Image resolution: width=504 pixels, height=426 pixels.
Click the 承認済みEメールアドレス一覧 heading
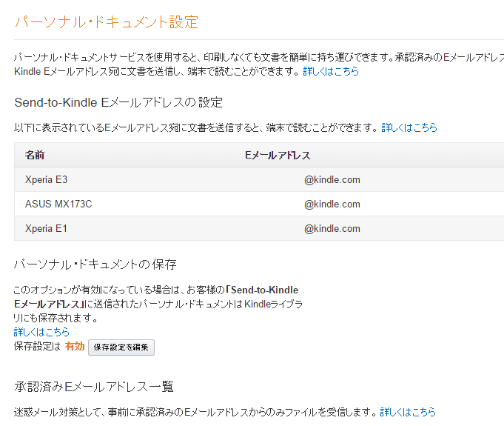coord(94,387)
